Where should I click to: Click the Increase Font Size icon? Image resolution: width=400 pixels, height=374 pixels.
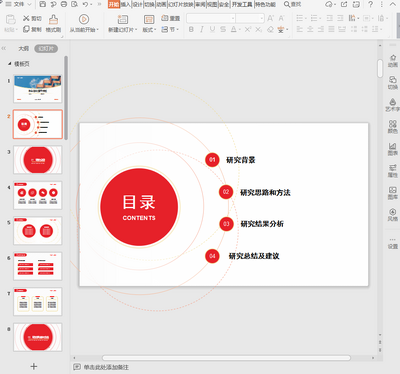[270, 18]
